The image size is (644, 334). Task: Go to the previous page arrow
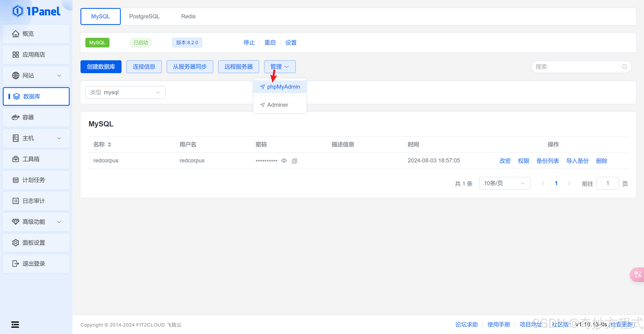(543, 183)
